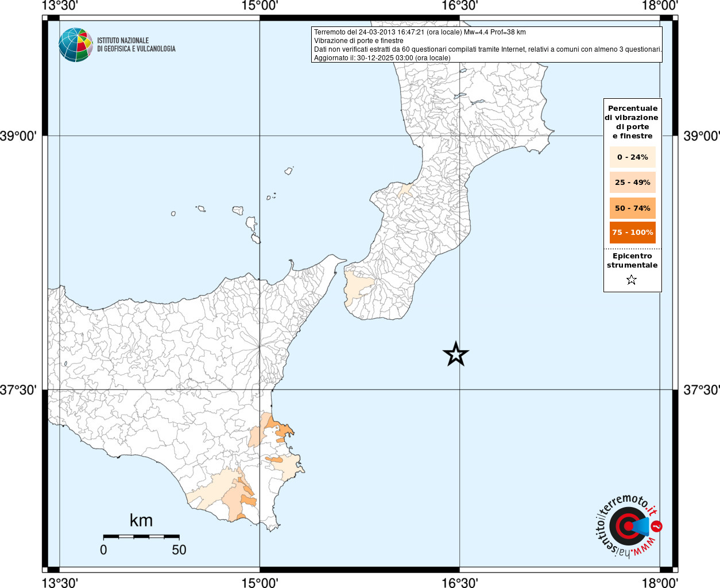Click the top 15°00' longitude label
Viewport: 720px width, 588px height.
pos(260,6)
